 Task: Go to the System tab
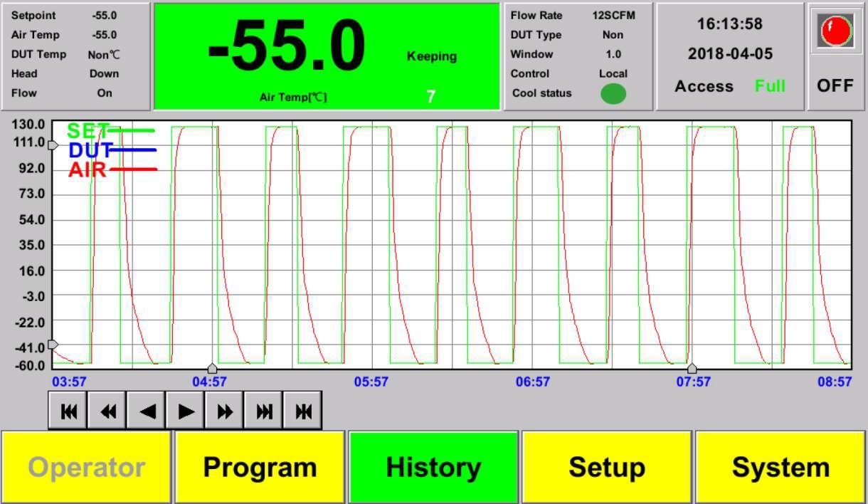point(780,467)
